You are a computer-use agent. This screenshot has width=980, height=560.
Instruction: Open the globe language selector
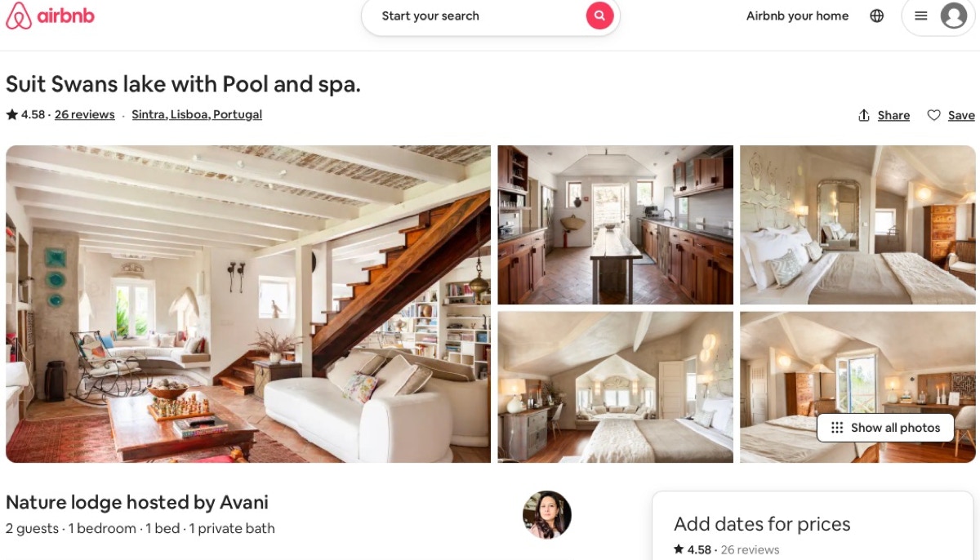click(876, 16)
